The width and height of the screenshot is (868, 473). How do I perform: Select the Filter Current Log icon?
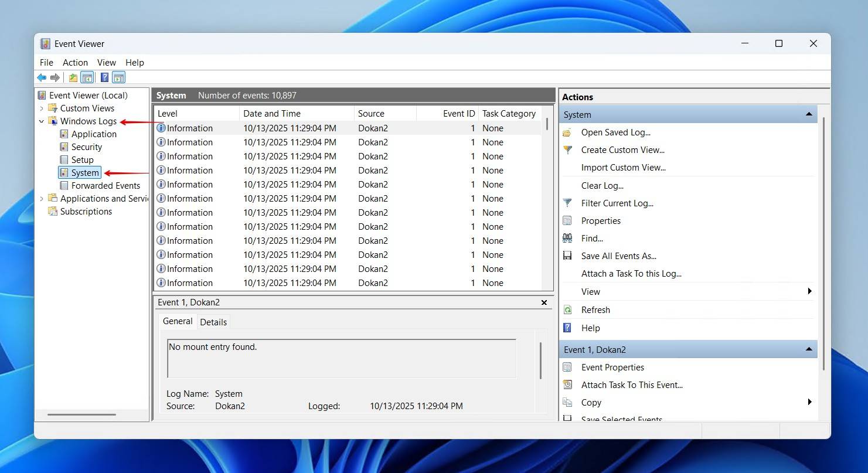[567, 203]
